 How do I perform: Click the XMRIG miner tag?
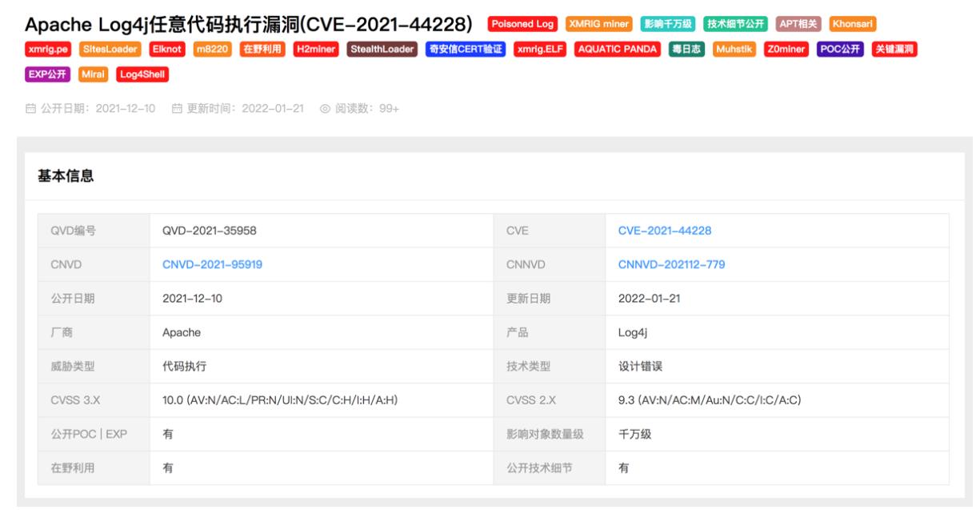coord(598,24)
